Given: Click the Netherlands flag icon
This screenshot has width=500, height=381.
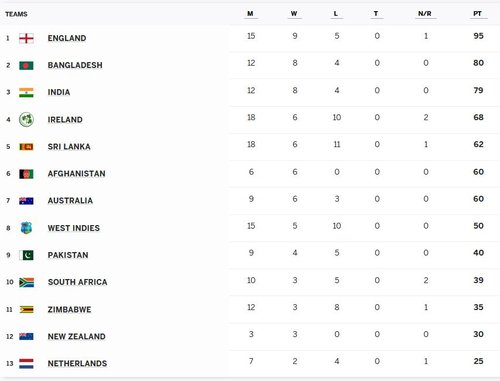Looking at the screenshot, I should point(26,363).
